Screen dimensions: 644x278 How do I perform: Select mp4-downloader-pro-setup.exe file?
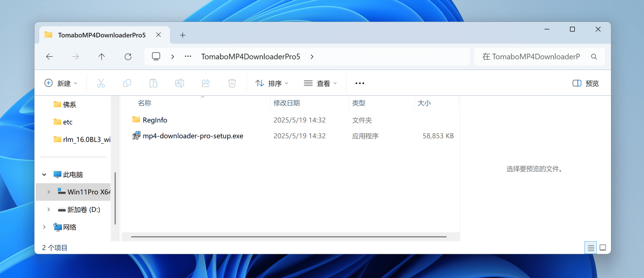click(193, 136)
